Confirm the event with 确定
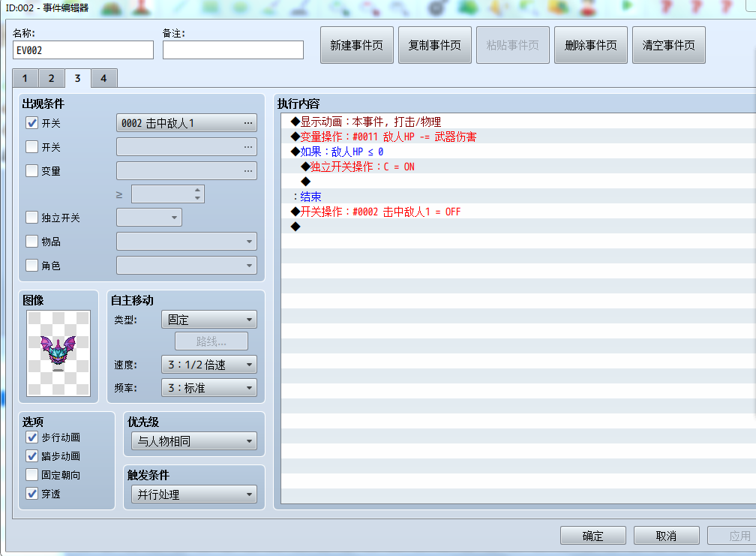This screenshot has height=556, width=756. pos(593,536)
